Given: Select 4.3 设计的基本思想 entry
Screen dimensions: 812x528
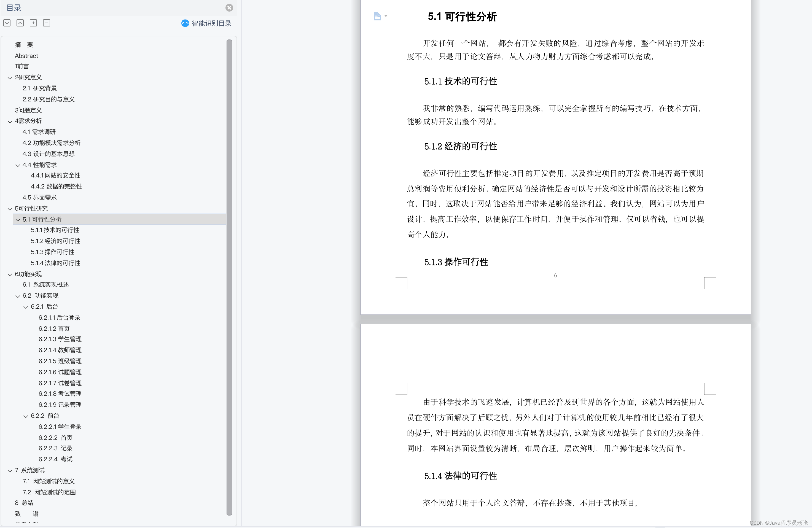Looking at the screenshot, I should click(x=49, y=154).
